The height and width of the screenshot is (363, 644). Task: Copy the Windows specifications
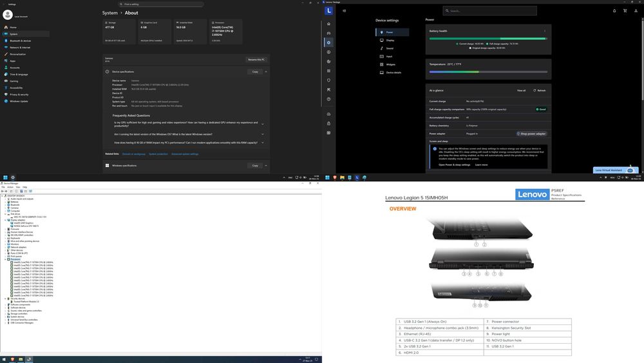click(255, 166)
